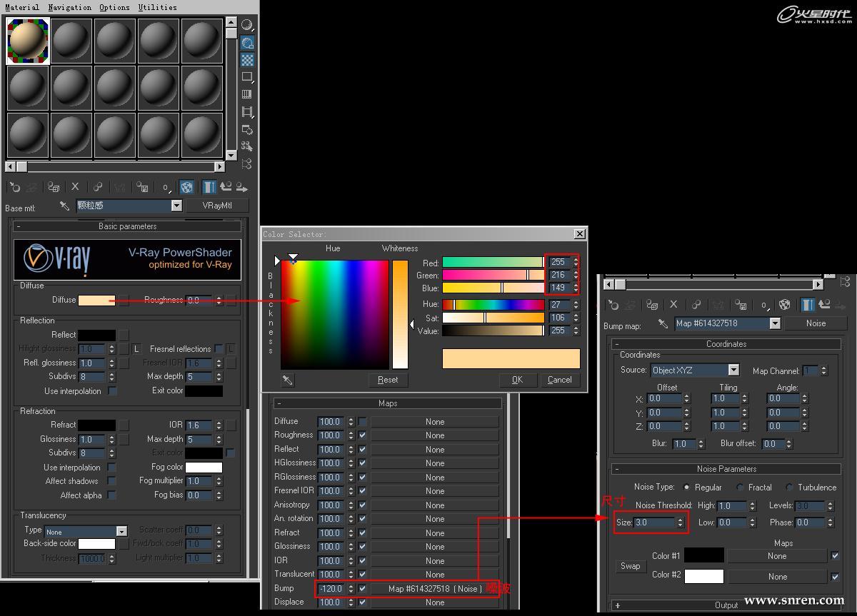Click the Sample UV Tiling icon
The height and width of the screenshot is (616, 857).
pos(246,77)
